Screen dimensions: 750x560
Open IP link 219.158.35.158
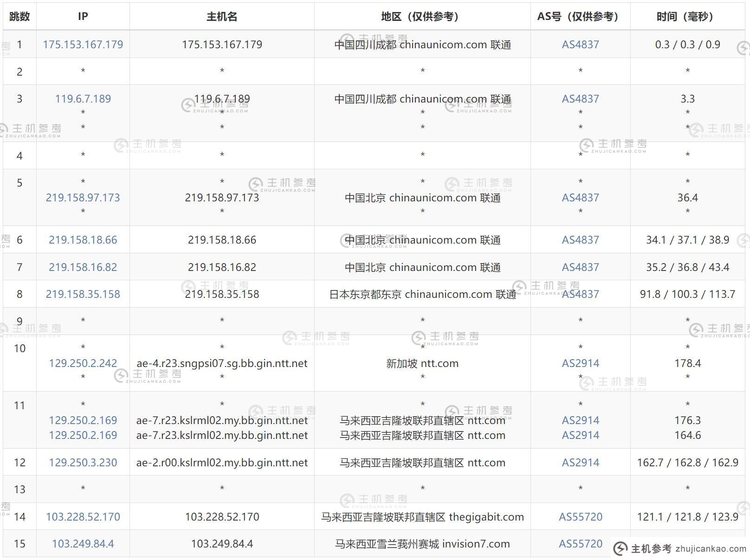click(83, 294)
